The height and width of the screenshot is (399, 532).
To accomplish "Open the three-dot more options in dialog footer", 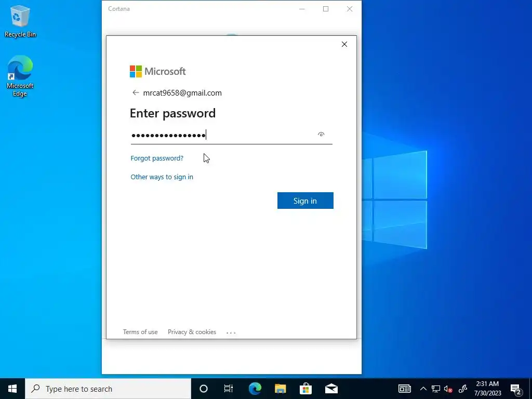I will coord(231,333).
